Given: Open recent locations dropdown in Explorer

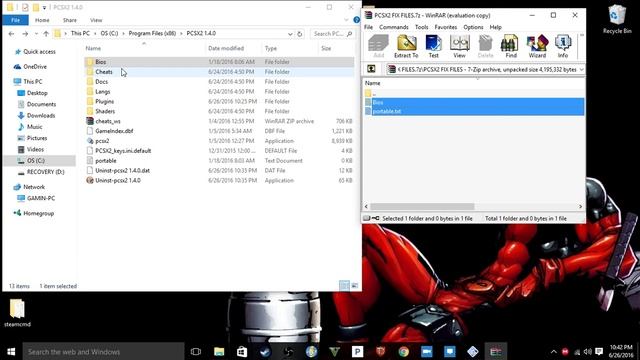Looking at the screenshot, I should pyautogui.click(x=36, y=34).
